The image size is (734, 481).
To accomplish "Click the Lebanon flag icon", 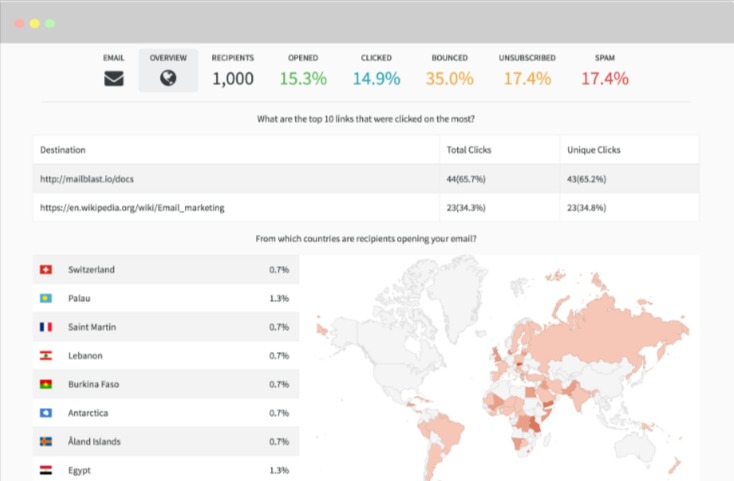I will [x=46, y=356].
